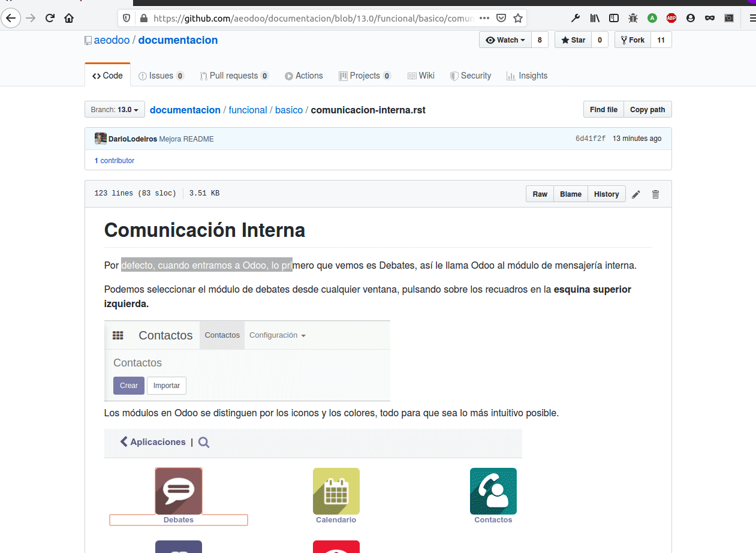
Task: Reload the page with the refresh icon
Action: (x=50, y=18)
